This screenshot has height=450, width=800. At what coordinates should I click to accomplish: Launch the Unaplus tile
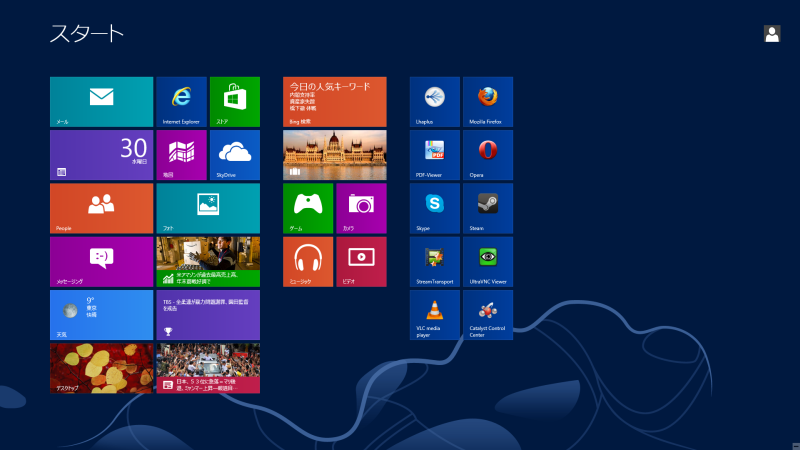435,102
